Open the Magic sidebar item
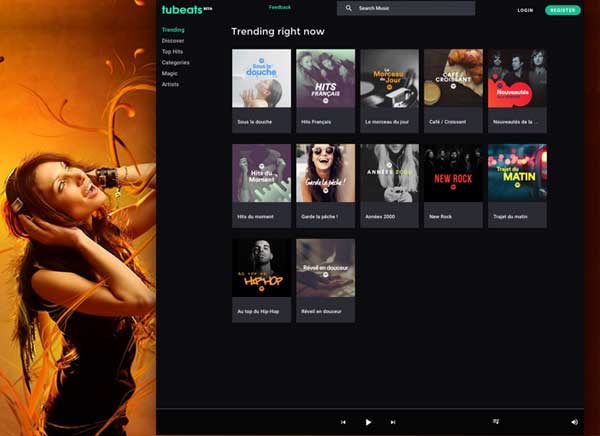Viewport: 600px width, 436px height. click(x=170, y=73)
